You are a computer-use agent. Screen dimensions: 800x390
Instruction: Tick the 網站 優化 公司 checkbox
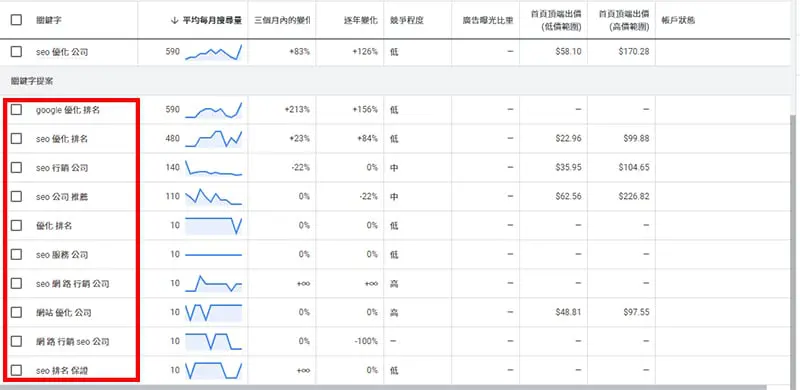[x=16, y=312]
